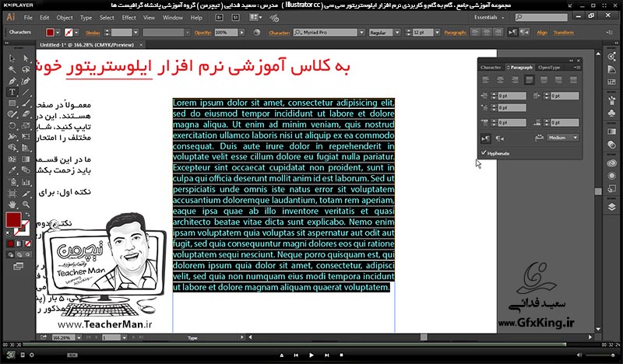Click the Align link in control bar
This screenshot has height=364, width=623.
[542, 33]
